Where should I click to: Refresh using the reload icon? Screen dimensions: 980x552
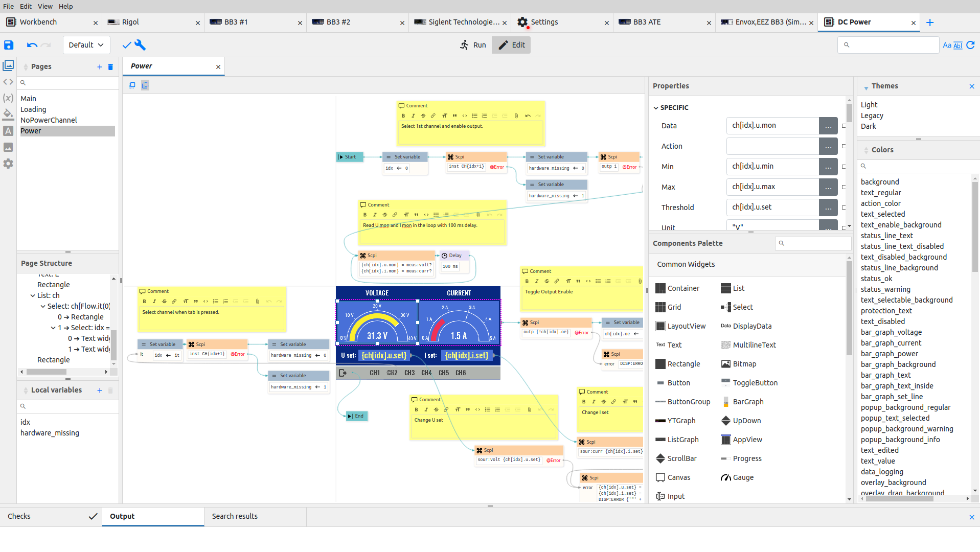coord(970,45)
